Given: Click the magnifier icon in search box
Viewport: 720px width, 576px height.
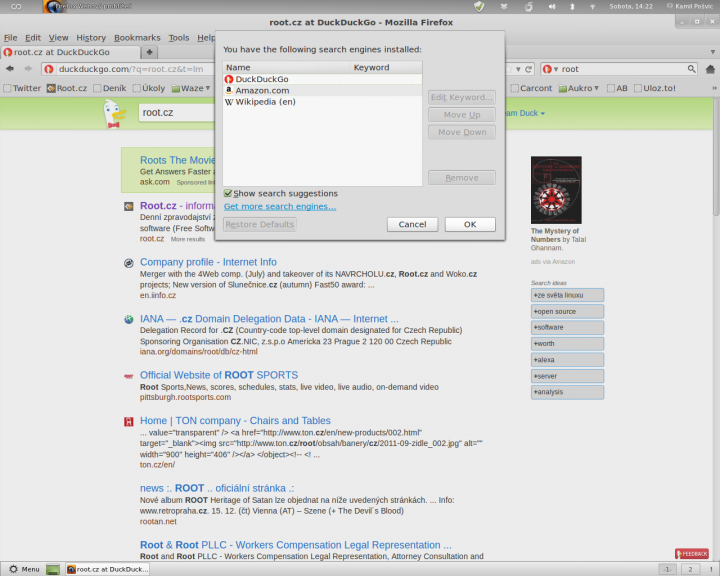Looking at the screenshot, I should (692, 69).
